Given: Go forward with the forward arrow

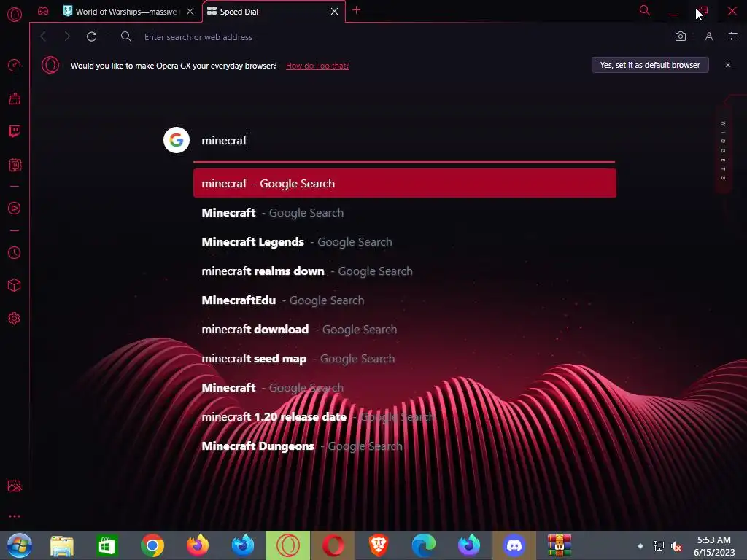Looking at the screenshot, I should (66, 36).
